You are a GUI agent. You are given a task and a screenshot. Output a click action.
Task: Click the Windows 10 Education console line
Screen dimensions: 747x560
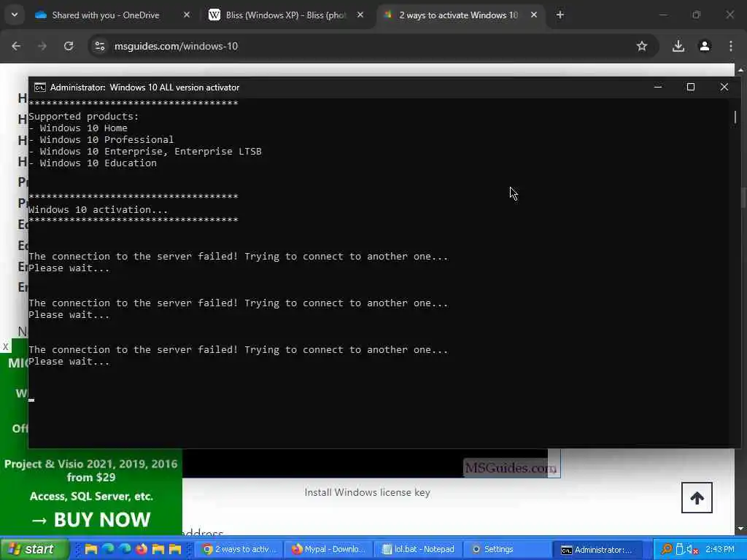point(93,163)
